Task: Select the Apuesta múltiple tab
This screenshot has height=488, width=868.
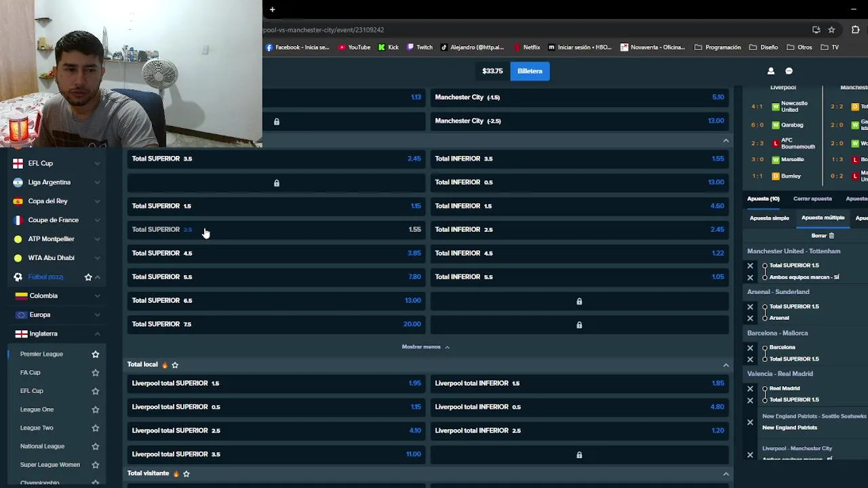Action: (x=823, y=218)
